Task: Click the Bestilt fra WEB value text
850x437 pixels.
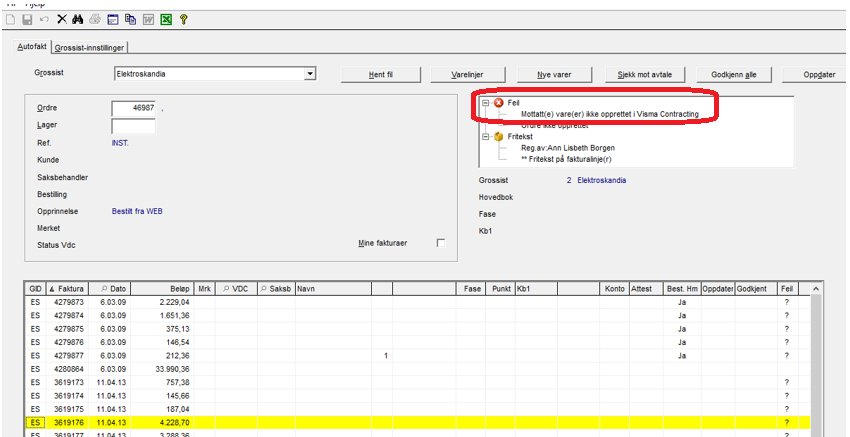Action: (x=137, y=211)
